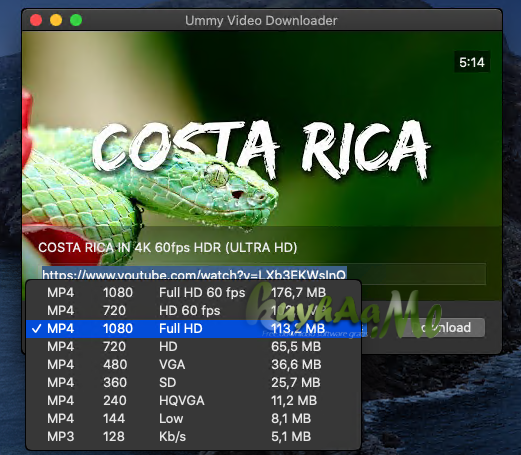Maximize the window with the green button
Image resolution: width=521 pixels, height=455 pixels.
76,20
